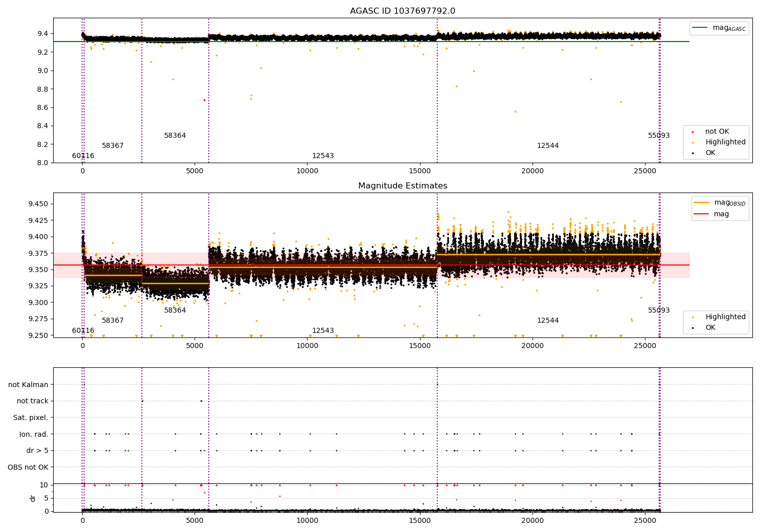Select the red "mag" legend entry
The image size is (760, 532).
pos(711,214)
